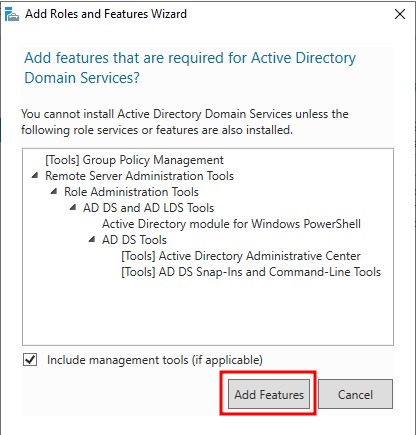
Task: Select AD DS and AD LDS Tools label
Action: (x=148, y=208)
